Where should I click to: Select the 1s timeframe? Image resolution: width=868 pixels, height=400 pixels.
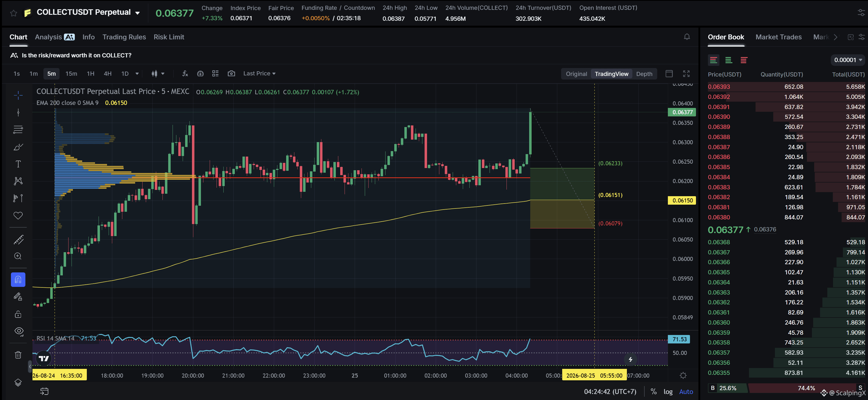(x=16, y=73)
